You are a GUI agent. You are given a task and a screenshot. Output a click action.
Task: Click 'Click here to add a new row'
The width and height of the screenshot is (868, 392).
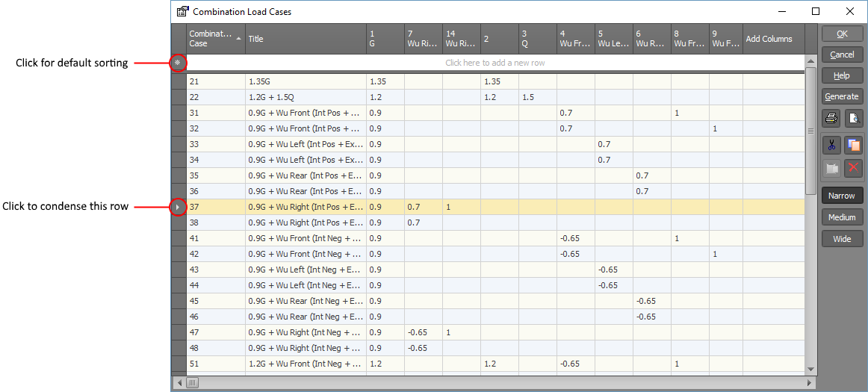(495, 63)
